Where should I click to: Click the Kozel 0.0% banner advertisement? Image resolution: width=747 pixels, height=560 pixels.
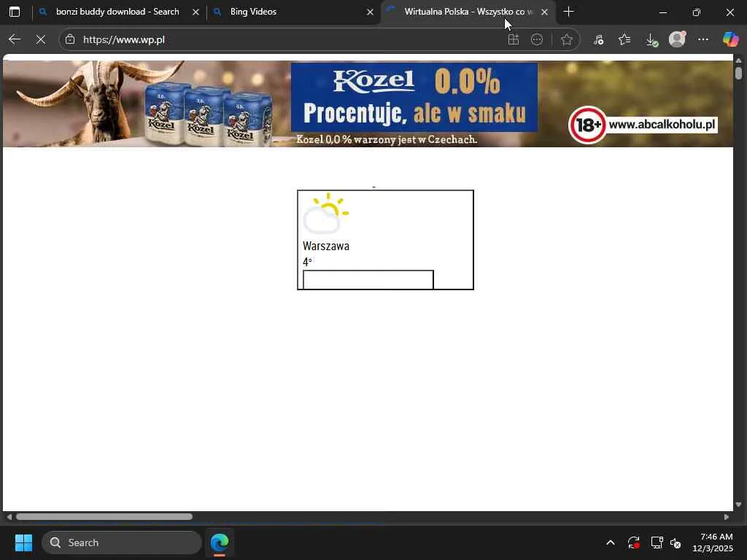368,104
